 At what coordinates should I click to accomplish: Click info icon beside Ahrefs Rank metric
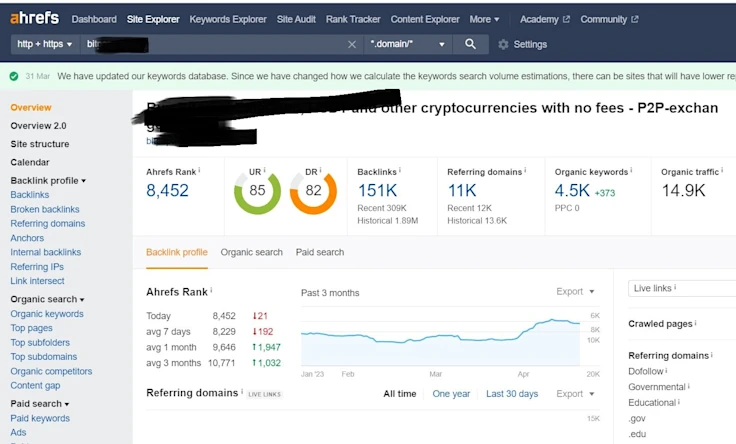tap(199, 170)
